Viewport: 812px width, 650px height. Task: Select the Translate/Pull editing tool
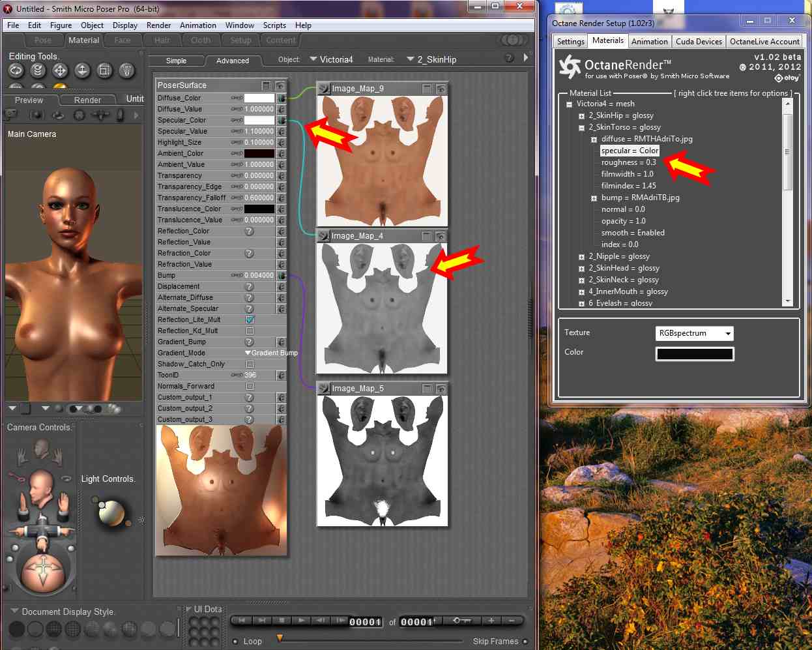(60, 70)
